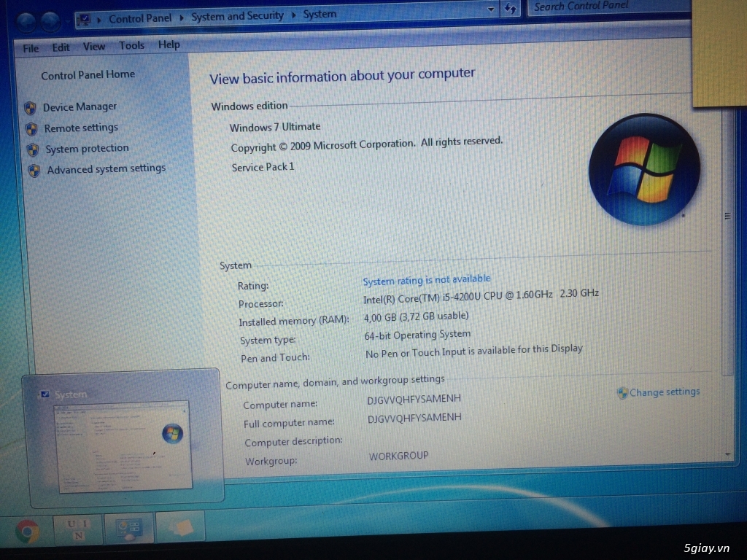Open the Edit menu
The width and height of the screenshot is (747, 560).
pos(61,47)
